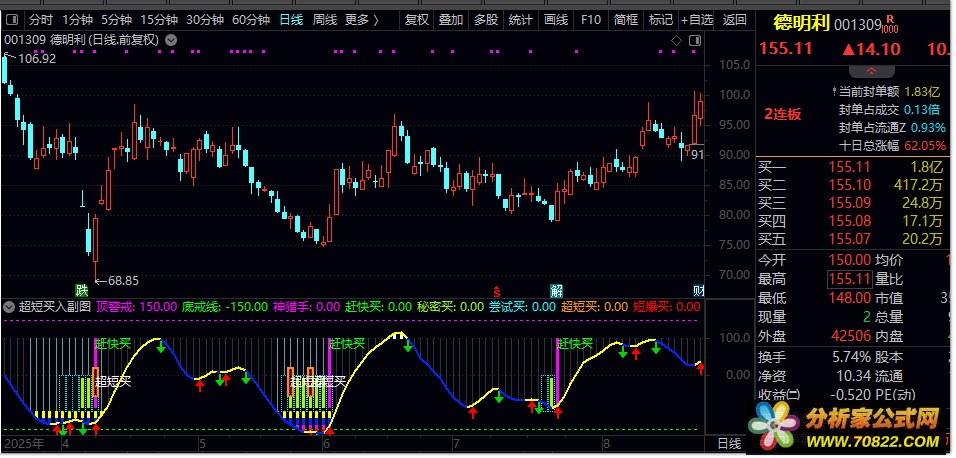The image size is (956, 458).
Task: Toggle 复权 price adjustment
Action: tap(417, 19)
